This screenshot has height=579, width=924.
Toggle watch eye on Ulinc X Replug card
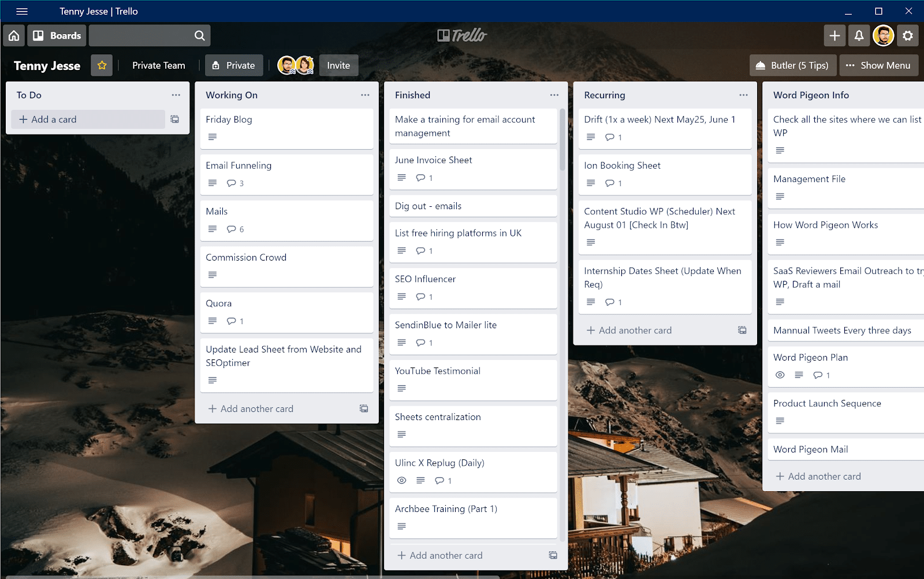pos(402,481)
